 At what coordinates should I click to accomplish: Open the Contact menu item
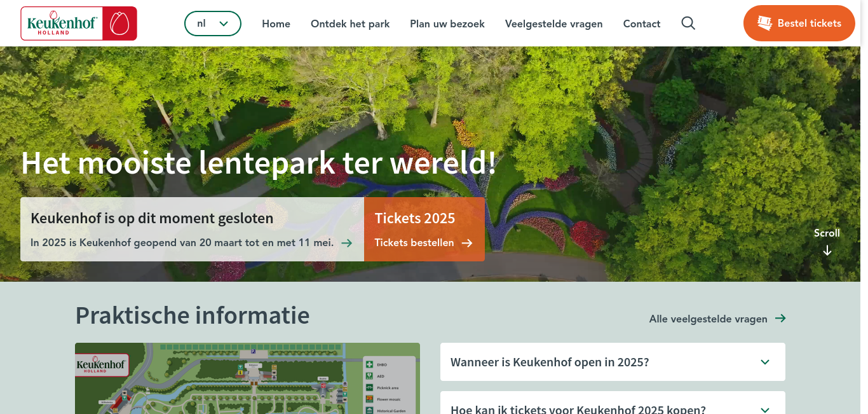coord(642,24)
